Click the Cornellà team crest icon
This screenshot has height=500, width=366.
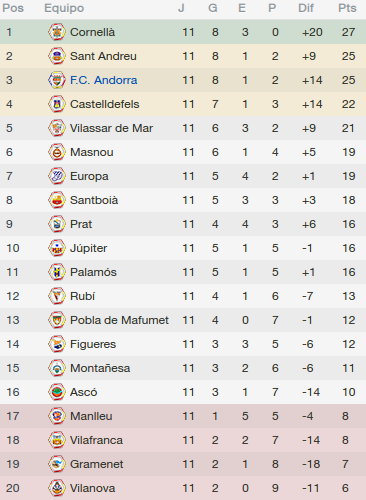click(x=57, y=32)
